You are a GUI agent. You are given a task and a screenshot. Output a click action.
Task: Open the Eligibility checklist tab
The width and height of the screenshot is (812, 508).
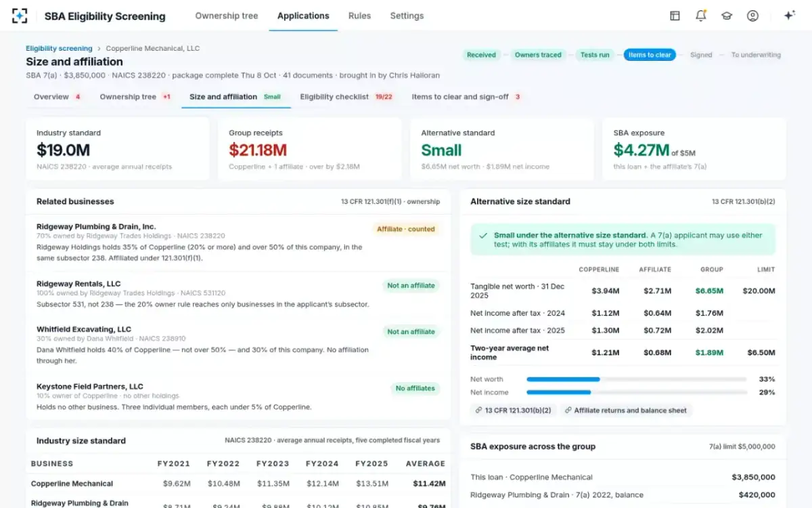click(347, 97)
